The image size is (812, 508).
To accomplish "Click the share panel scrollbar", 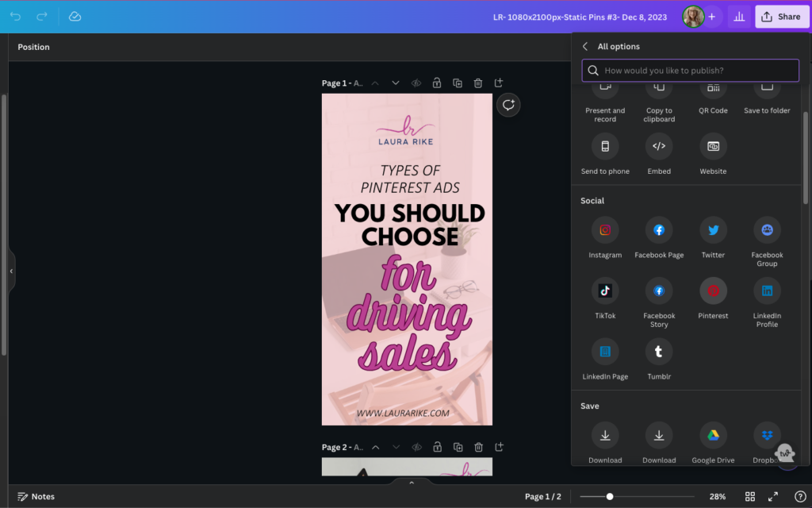I will pyautogui.click(x=806, y=158).
